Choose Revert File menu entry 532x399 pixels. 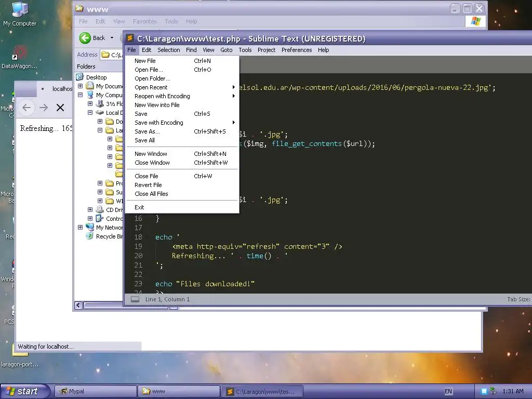click(182, 185)
